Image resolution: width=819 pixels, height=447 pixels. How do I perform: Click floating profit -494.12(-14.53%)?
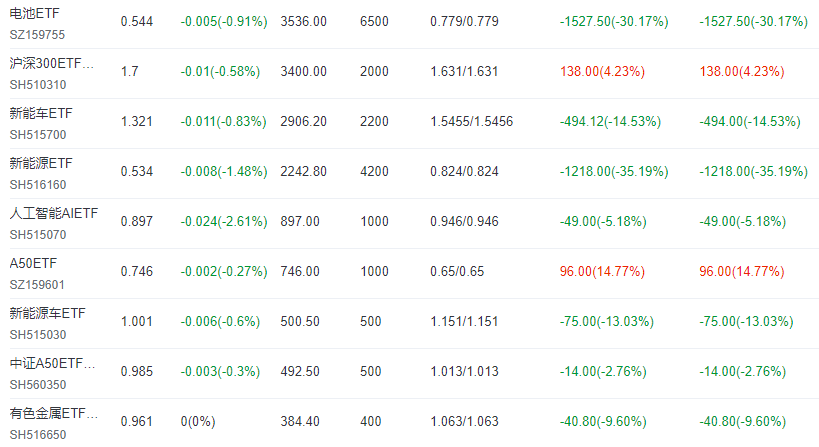click(611, 122)
